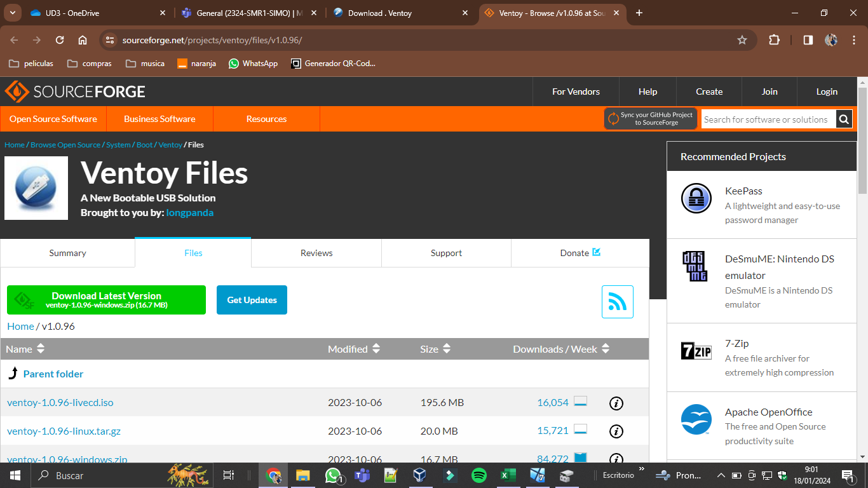Expand the tab search chevron
Screen dimensions: 868x488
pos(12,13)
